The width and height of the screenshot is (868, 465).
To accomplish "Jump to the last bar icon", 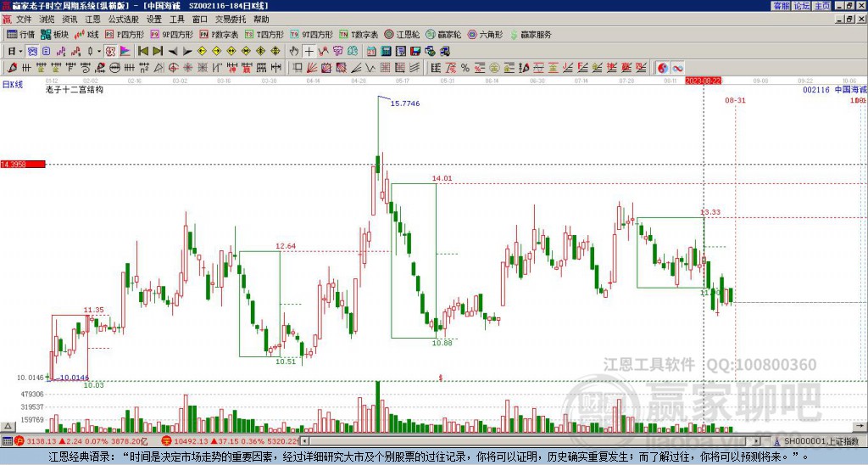I will pos(157,52).
